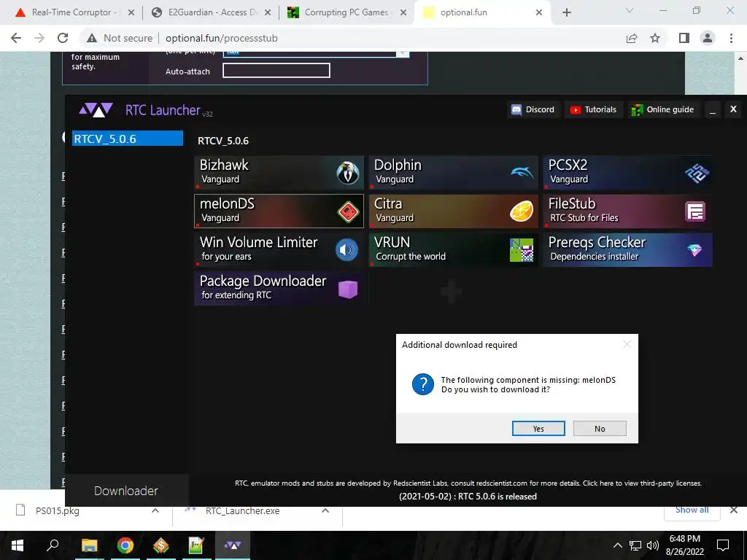Select RTCV_5.0.6 in version list
Screen dimensions: 747x560
pos(127,139)
